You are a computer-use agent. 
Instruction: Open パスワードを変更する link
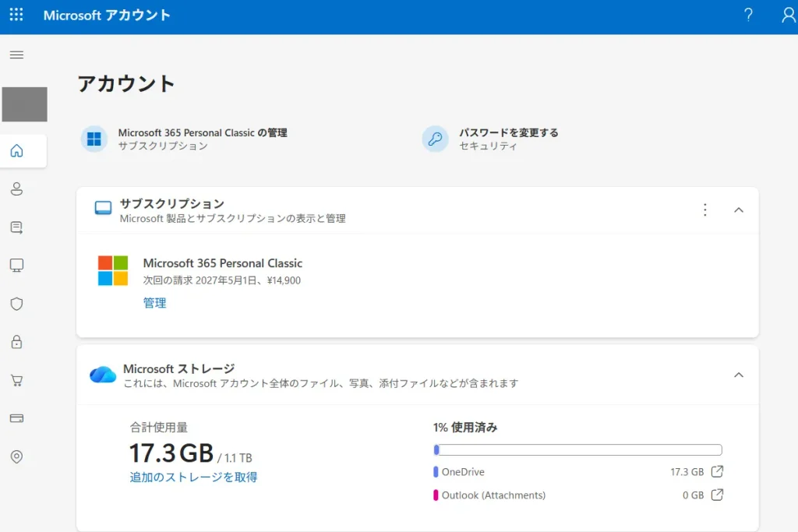(509, 132)
